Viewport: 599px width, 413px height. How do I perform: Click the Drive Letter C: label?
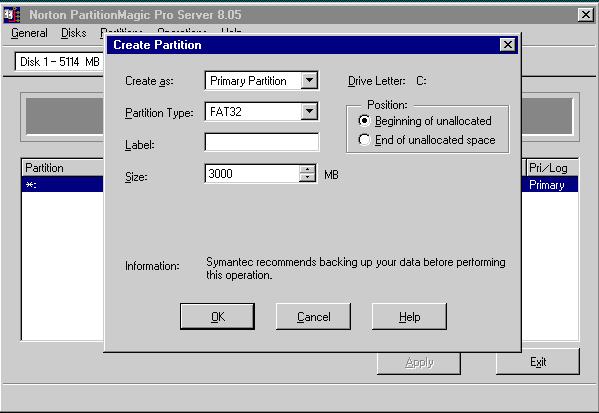(387, 81)
